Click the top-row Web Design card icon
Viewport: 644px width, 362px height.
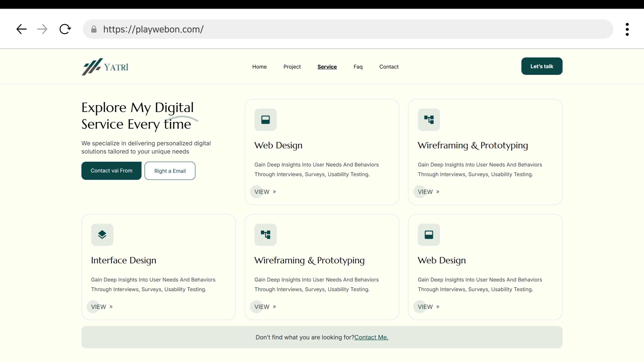coord(265,120)
